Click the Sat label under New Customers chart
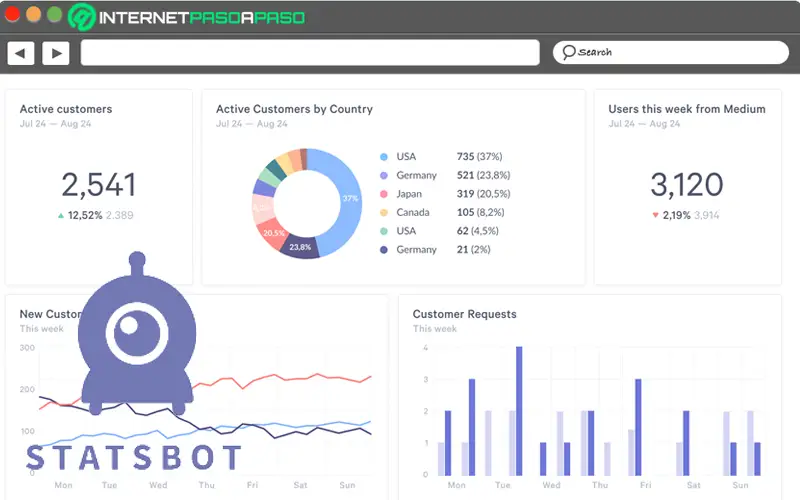This screenshot has width=800, height=500. pyautogui.click(x=301, y=485)
